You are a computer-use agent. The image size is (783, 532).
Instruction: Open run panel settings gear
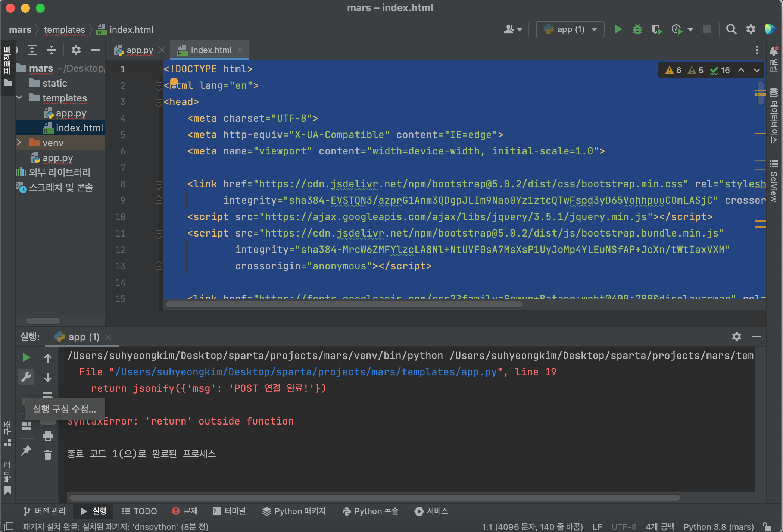click(x=736, y=337)
